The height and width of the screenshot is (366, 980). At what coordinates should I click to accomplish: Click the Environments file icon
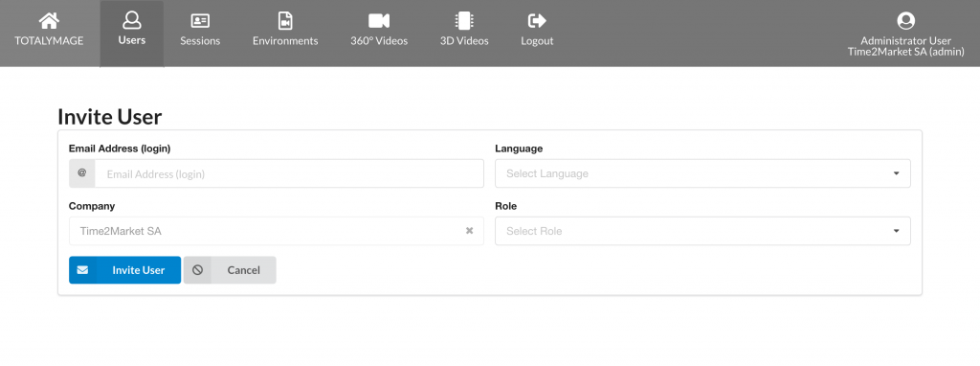(285, 21)
